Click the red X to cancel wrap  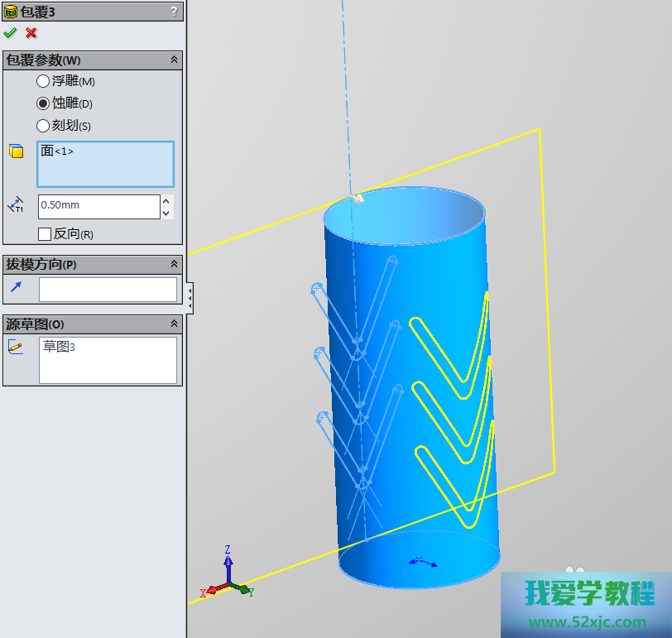[31, 33]
